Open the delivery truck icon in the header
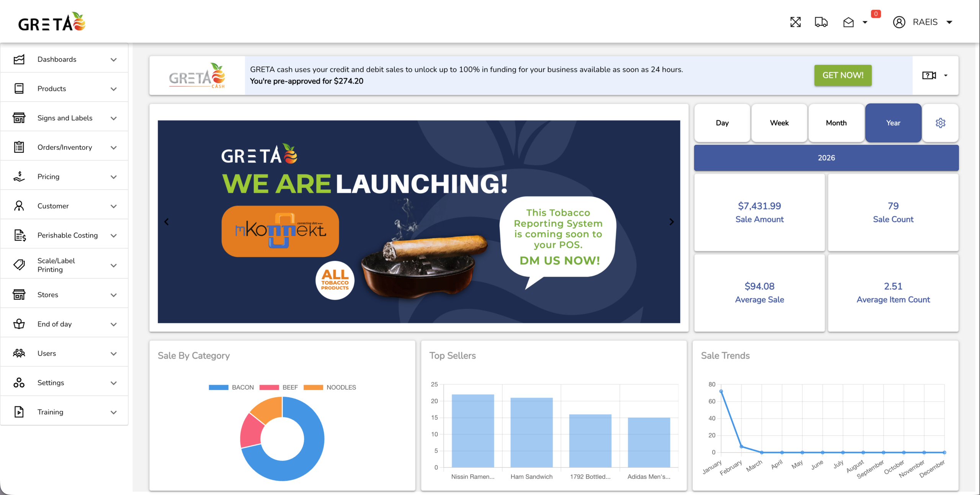Screen dimensions: 980x495 [x=821, y=22]
